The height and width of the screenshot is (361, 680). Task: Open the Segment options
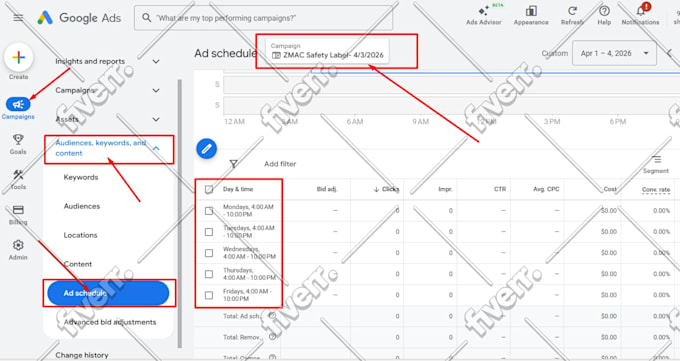coord(656,164)
